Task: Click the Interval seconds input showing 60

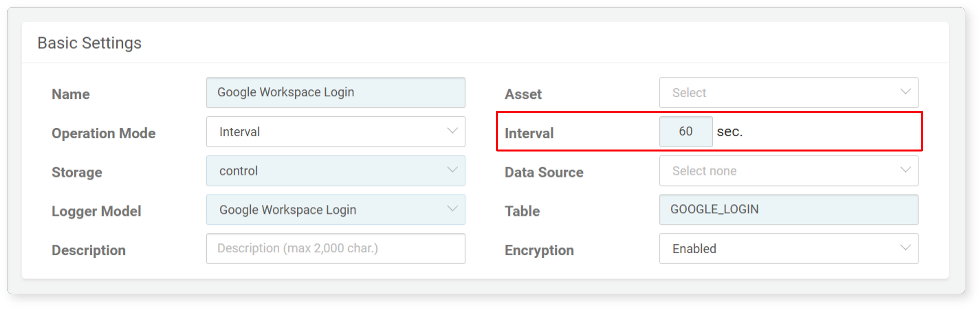Action: pos(686,132)
